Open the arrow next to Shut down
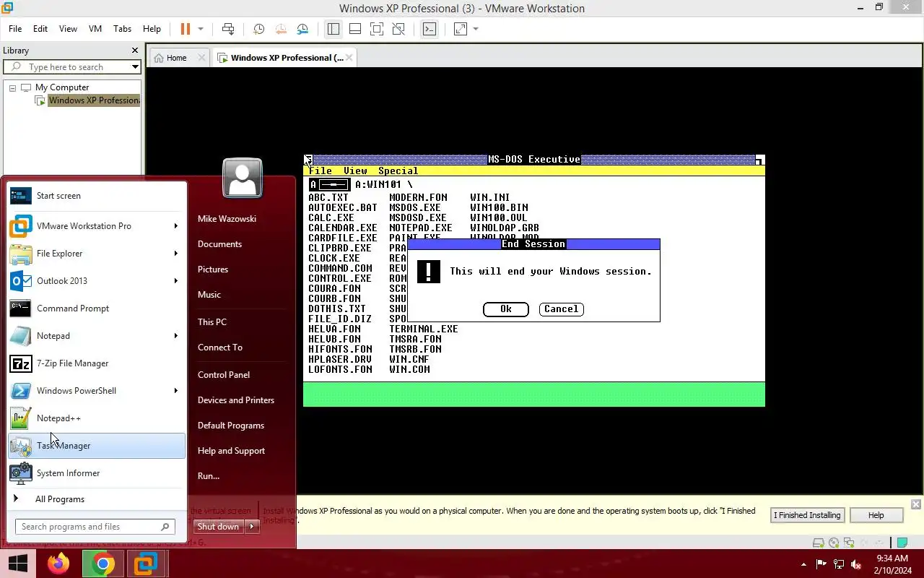Screen dimensions: 924x578 coord(252,527)
